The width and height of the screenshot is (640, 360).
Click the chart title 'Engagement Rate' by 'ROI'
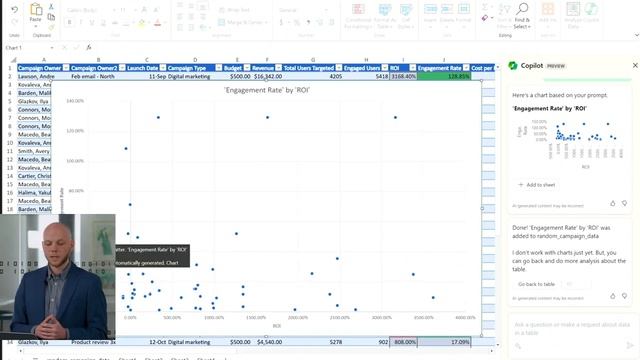coord(267,90)
